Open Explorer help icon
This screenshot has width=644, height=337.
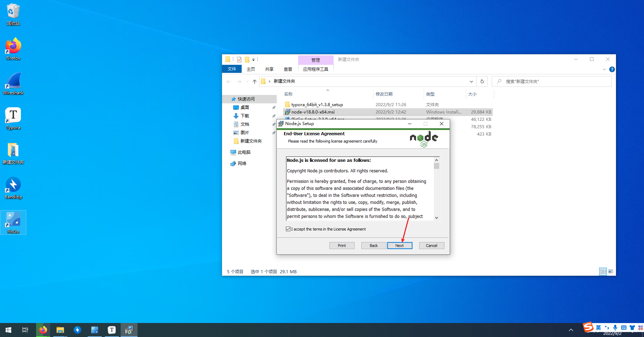(612, 69)
